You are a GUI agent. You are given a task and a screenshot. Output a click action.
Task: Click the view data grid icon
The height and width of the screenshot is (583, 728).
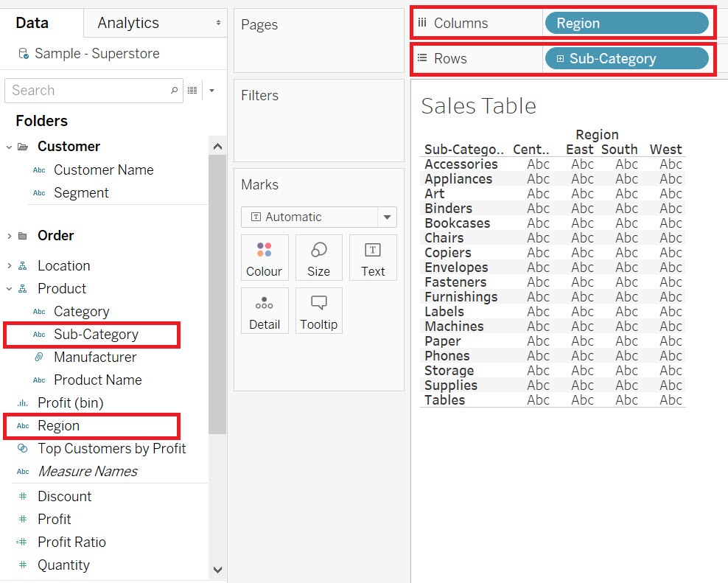coord(192,90)
